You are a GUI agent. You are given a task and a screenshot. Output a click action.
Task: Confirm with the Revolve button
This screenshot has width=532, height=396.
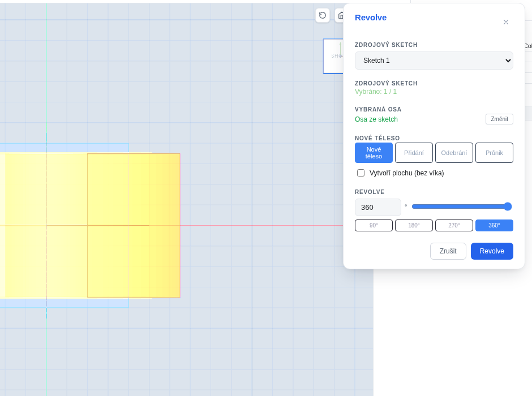[x=492, y=251]
